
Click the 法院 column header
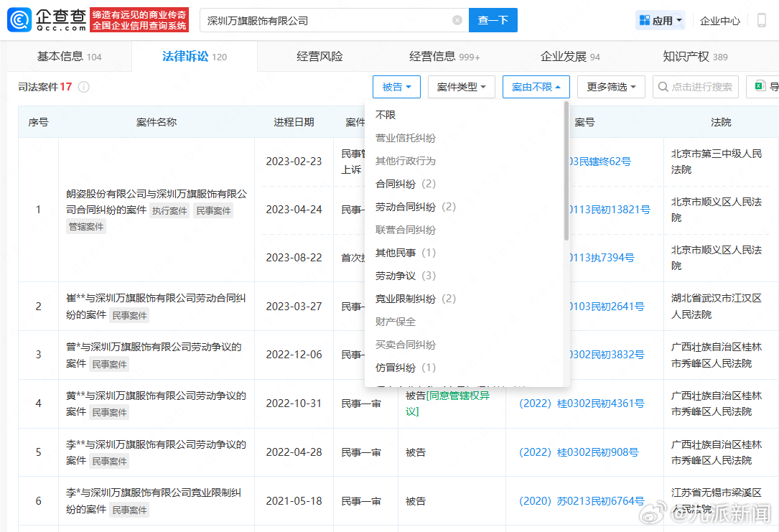721,122
